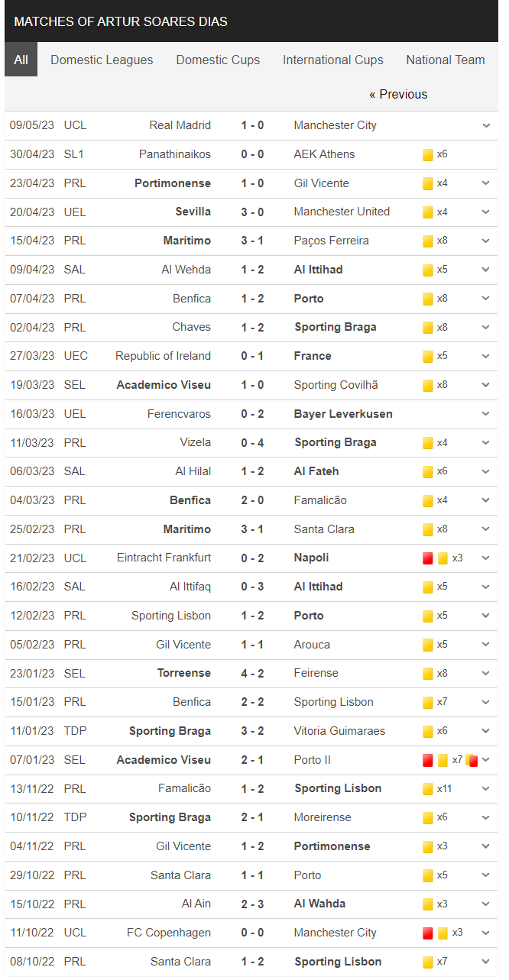Click the 3 - 2 Braga–Guimaraes score
This screenshot has height=980, width=509.
252,731
